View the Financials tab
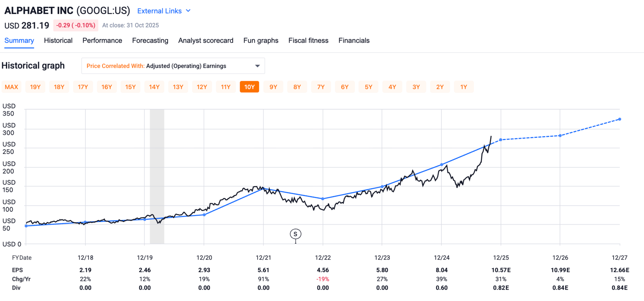The height and width of the screenshot is (301, 644). coord(354,41)
